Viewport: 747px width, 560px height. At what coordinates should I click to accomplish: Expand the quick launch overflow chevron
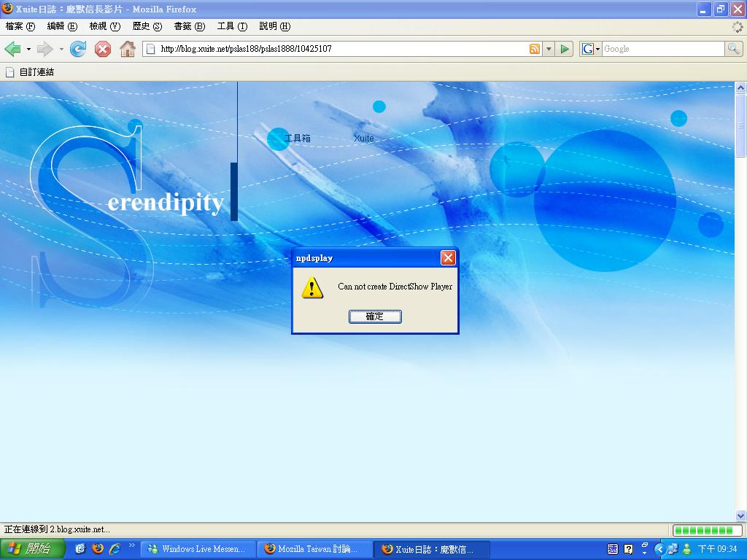point(131,545)
